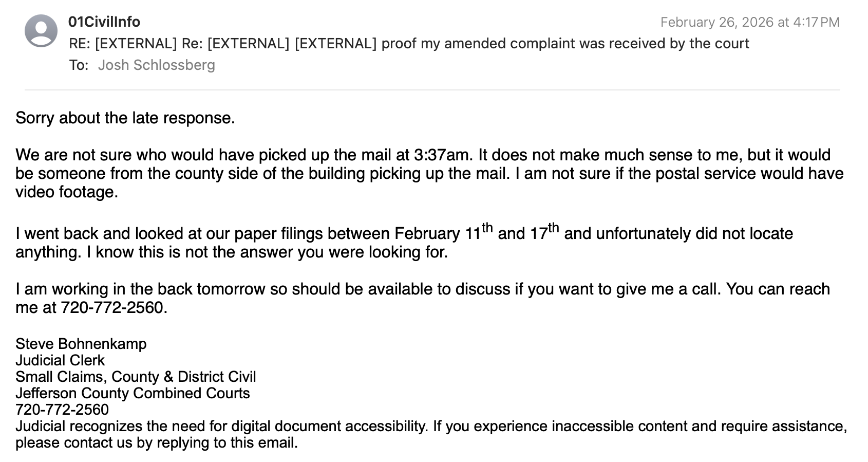Click the name Steve Bohnenkamp

81,344
